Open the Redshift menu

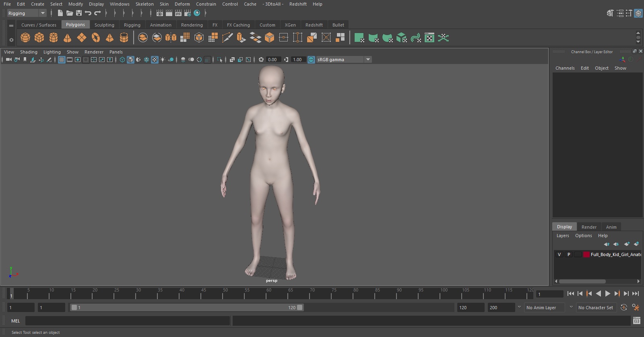coord(298,4)
